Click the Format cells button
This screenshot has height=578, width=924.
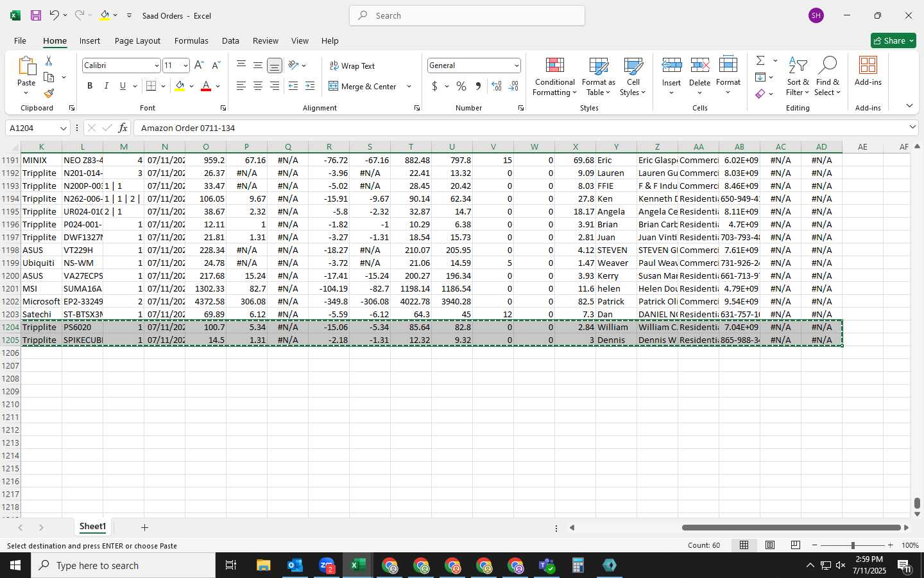click(728, 76)
